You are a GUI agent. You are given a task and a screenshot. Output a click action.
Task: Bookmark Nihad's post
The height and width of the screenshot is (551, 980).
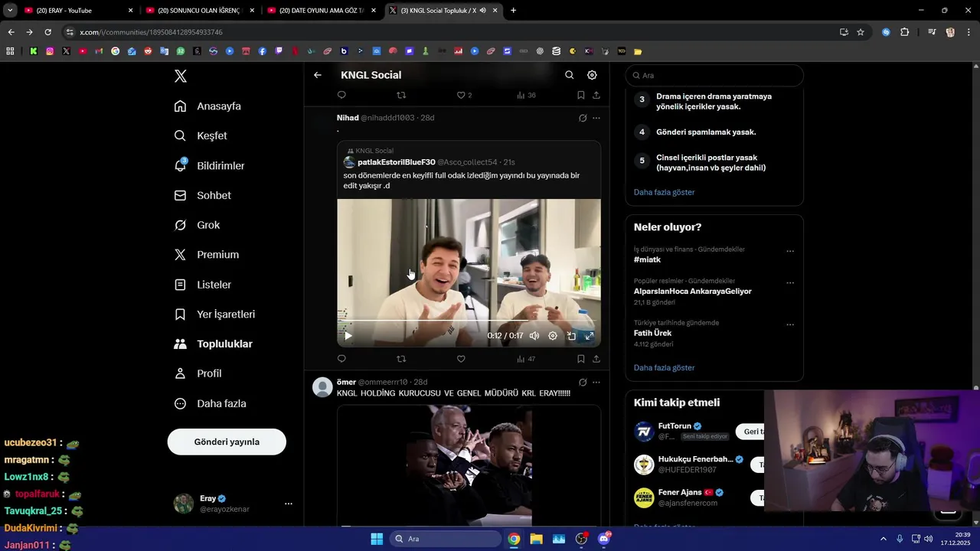[581, 359]
